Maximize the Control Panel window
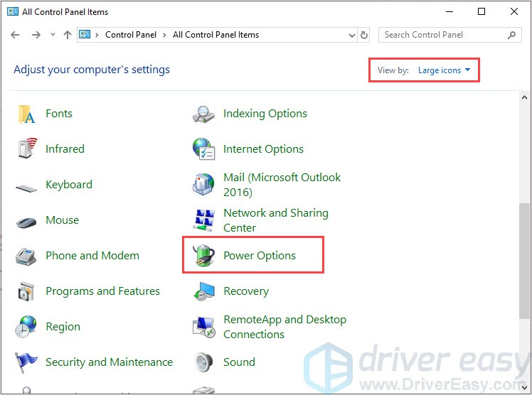532x395 pixels. 481,11
